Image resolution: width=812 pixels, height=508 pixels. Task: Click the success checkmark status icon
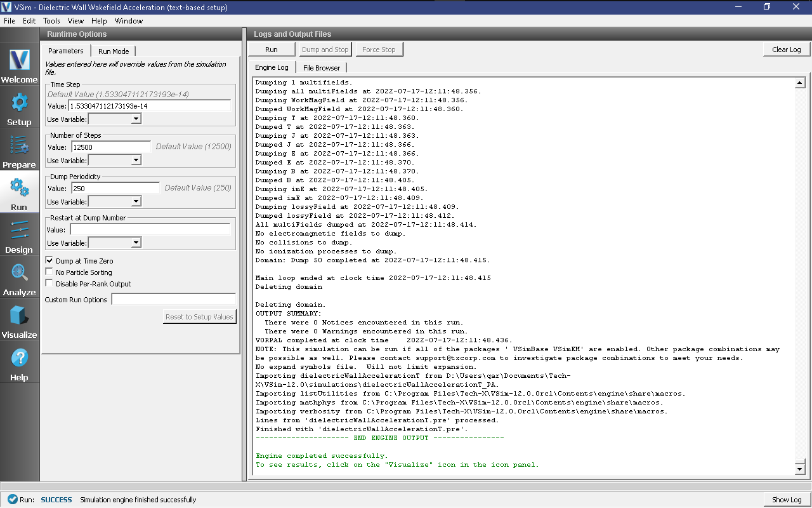tap(12, 500)
